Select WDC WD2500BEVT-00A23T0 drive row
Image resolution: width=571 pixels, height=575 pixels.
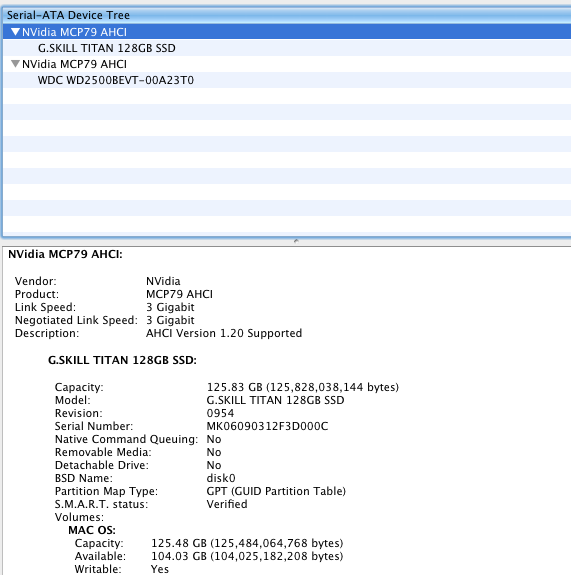tap(287, 80)
